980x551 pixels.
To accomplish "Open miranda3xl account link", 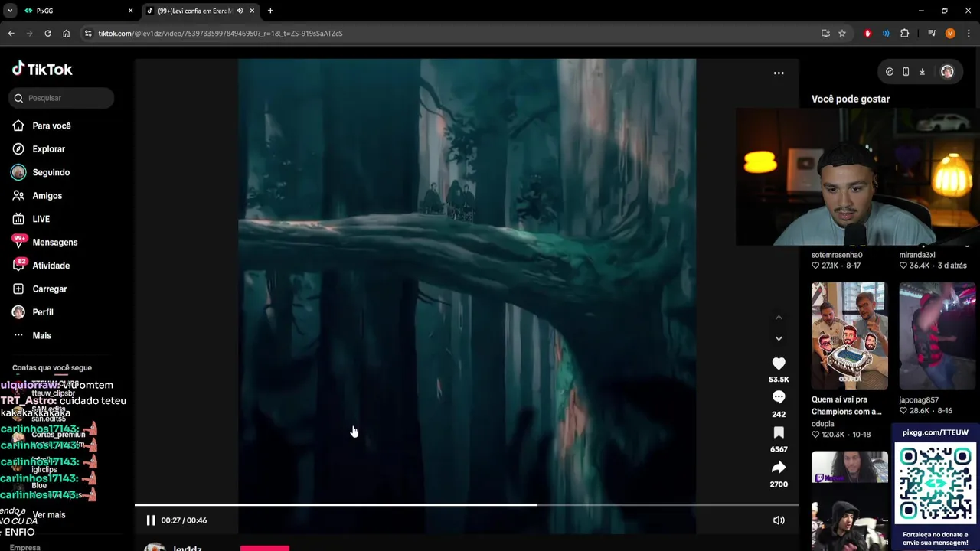I will [917, 255].
